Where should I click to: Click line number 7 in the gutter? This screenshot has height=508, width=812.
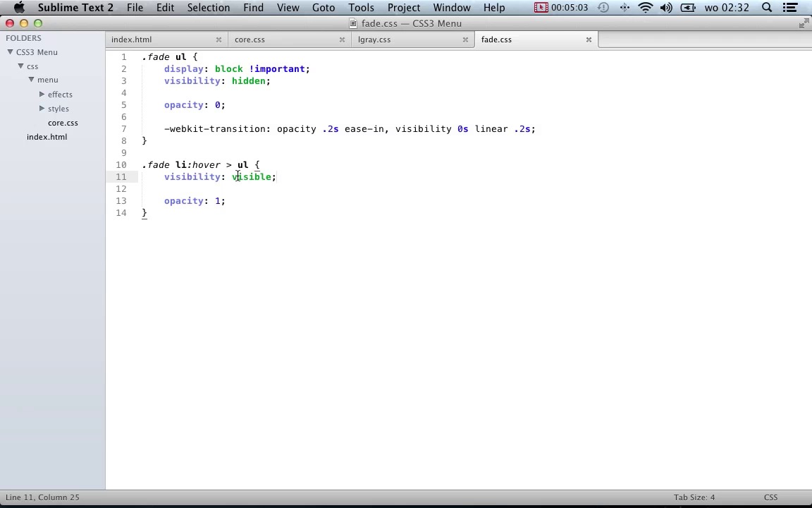click(x=124, y=128)
